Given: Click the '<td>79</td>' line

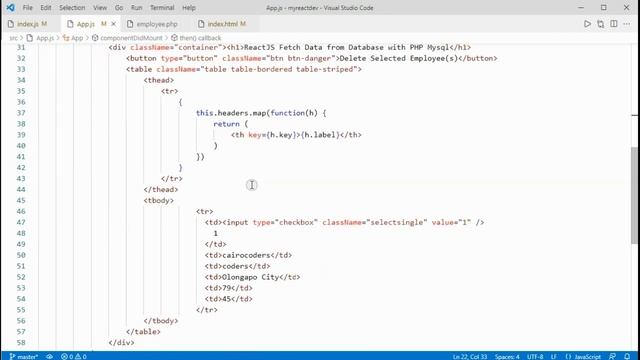Looking at the screenshot, I should pos(229,288).
